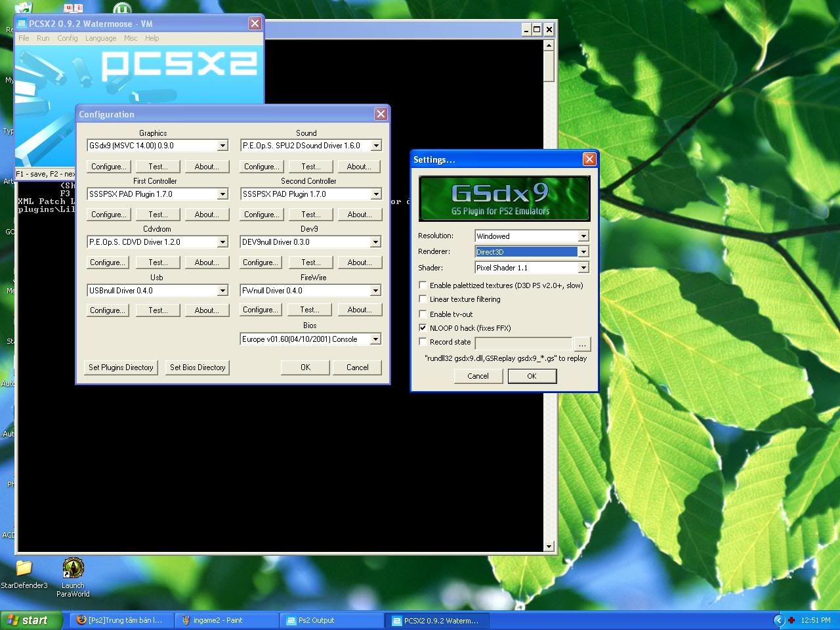Open the Renderer Direct3D dropdown
Viewport: 840px width, 630px height.
tap(583, 252)
